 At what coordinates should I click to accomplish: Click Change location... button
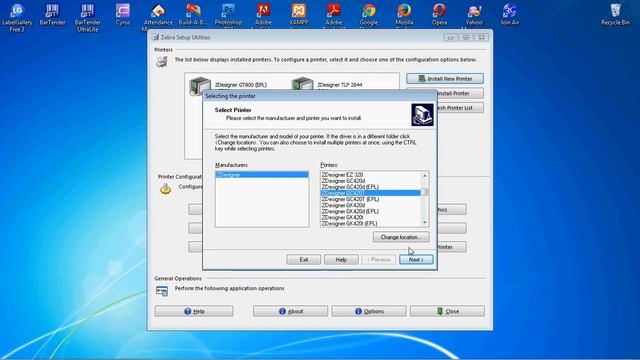401,237
